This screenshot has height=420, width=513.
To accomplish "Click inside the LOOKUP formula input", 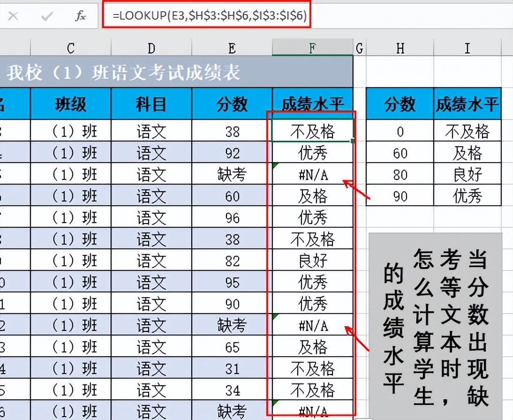I will 210,15.
